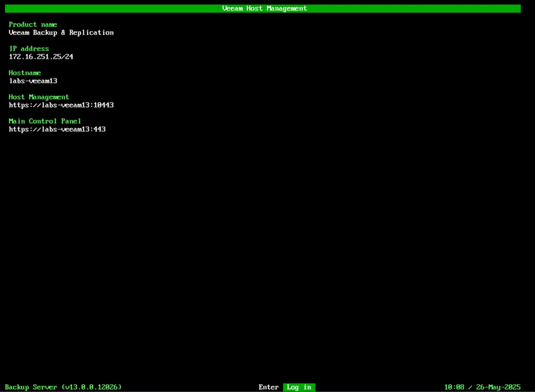Click the Product name label
This screenshot has height=392, width=535.
click(33, 24)
